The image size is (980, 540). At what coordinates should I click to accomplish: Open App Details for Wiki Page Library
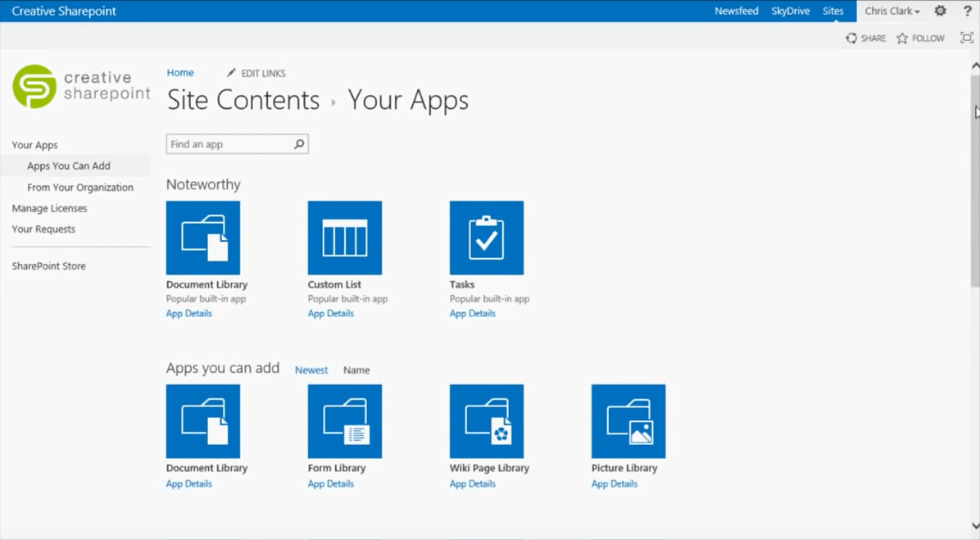tap(473, 483)
